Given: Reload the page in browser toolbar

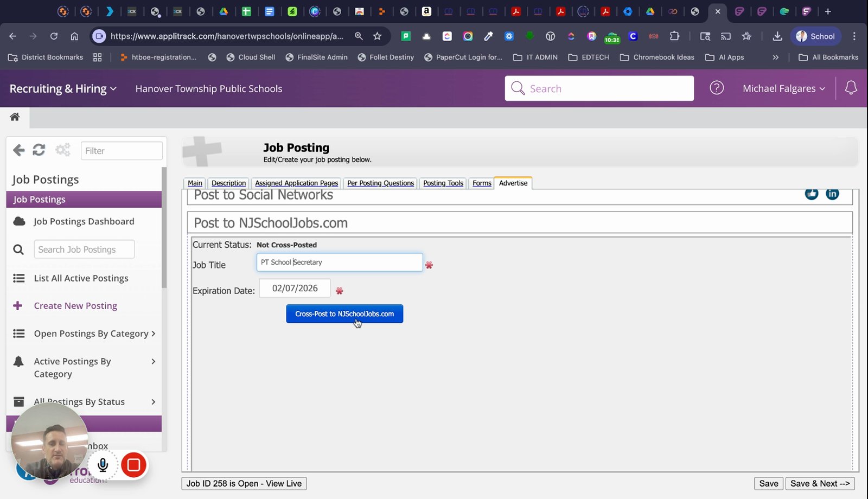Looking at the screenshot, I should [54, 36].
